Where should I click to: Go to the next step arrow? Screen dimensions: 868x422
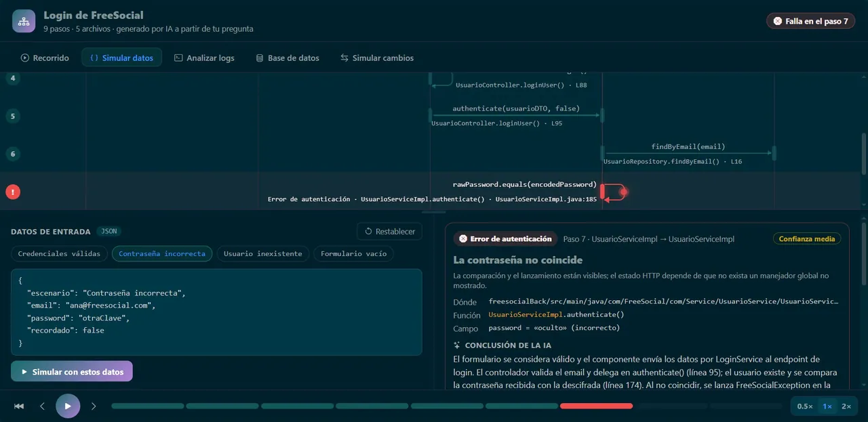[94, 406]
